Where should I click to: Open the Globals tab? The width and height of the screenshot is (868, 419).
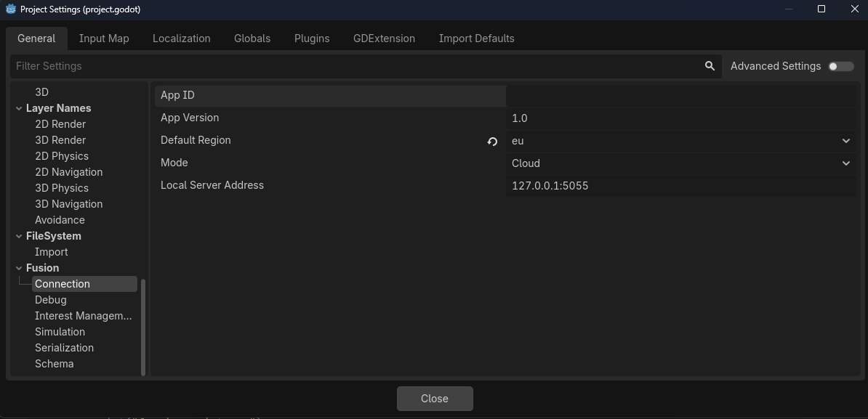point(252,38)
